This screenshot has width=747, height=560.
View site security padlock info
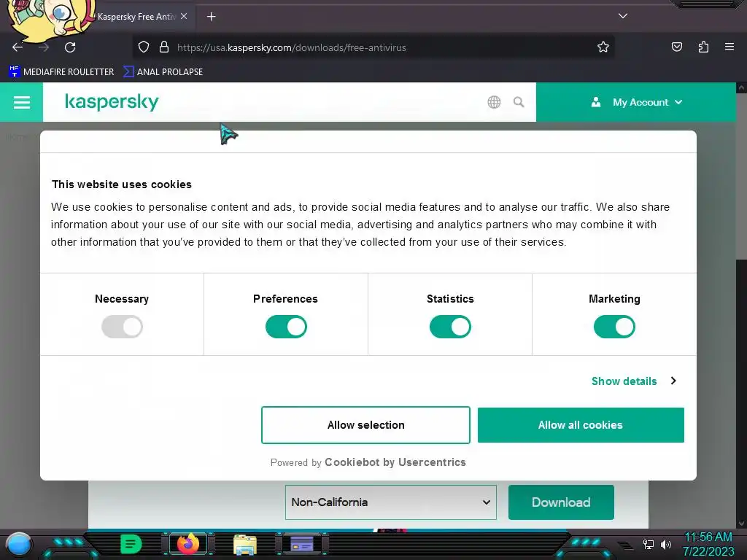164,47
